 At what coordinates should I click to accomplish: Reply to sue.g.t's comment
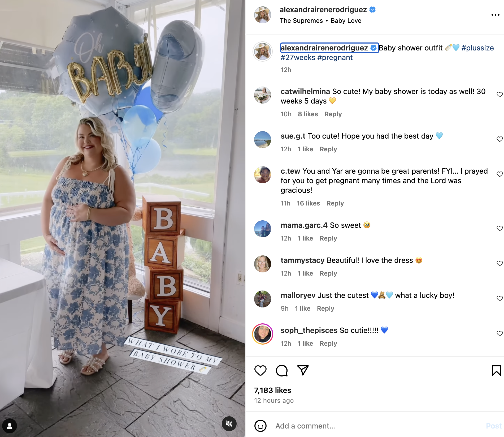pos(328,149)
